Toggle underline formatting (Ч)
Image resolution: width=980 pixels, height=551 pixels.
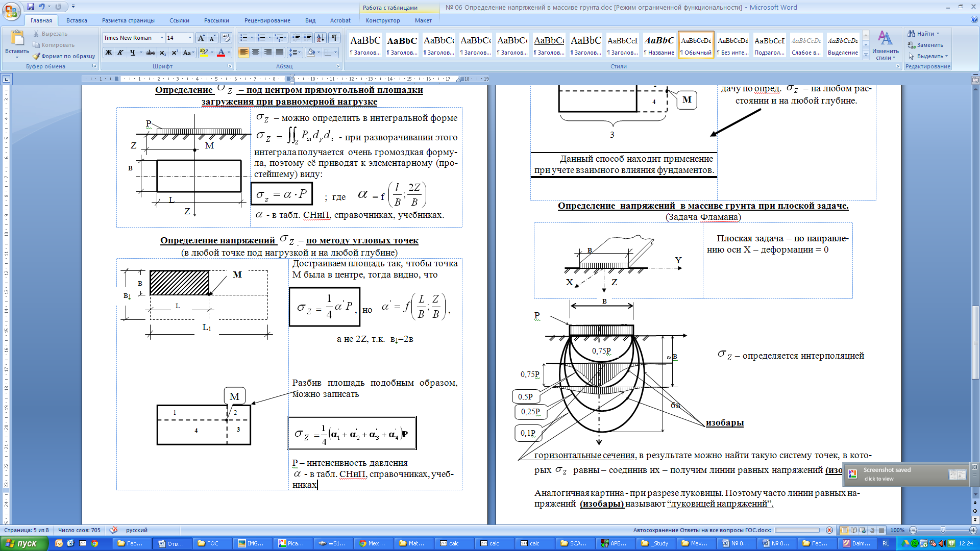click(x=133, y=53)
